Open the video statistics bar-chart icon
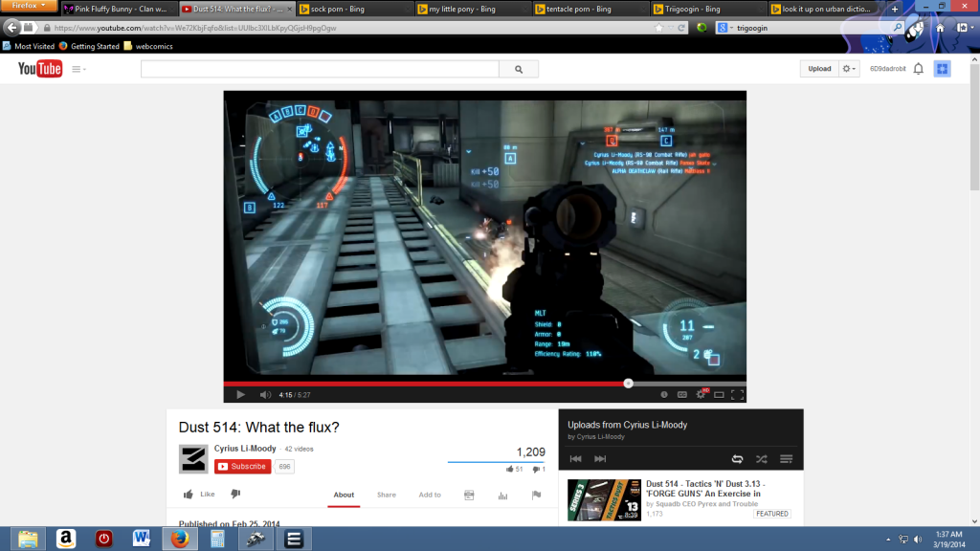The height and width of the screenshot is (551, 980). [x=502, y=496]
